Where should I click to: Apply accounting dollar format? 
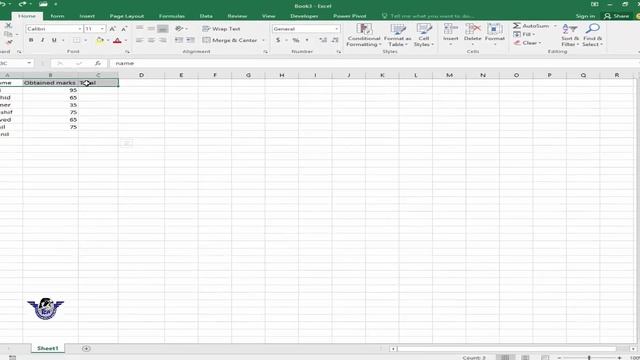(278, 40)
